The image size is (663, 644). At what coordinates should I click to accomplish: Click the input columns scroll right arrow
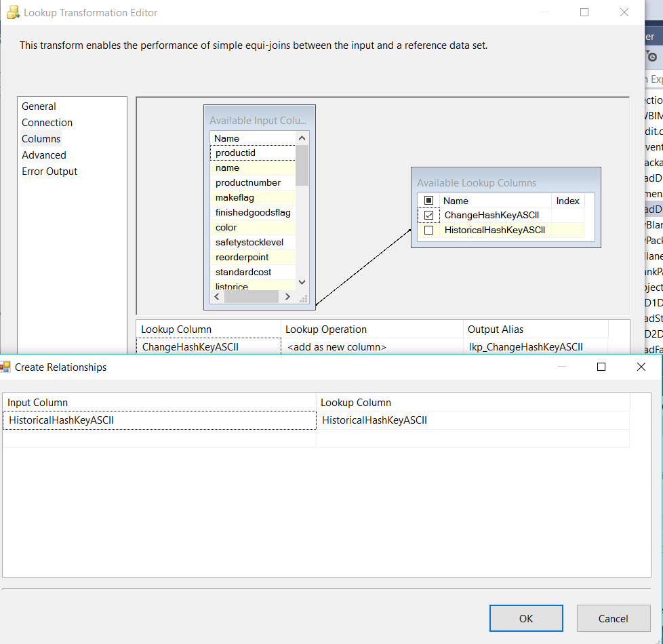click(287, 297)
